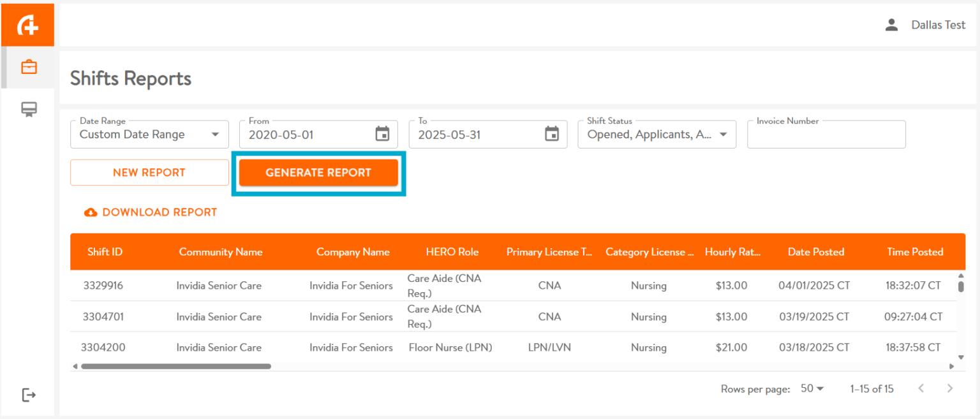
Task: Open the billing card sidebar icon
Action: (29, 110)
